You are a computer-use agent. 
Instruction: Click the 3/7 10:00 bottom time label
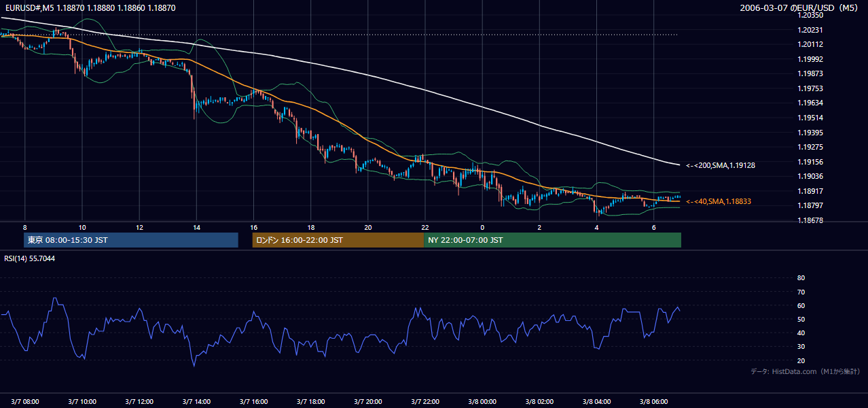(82, 401)
